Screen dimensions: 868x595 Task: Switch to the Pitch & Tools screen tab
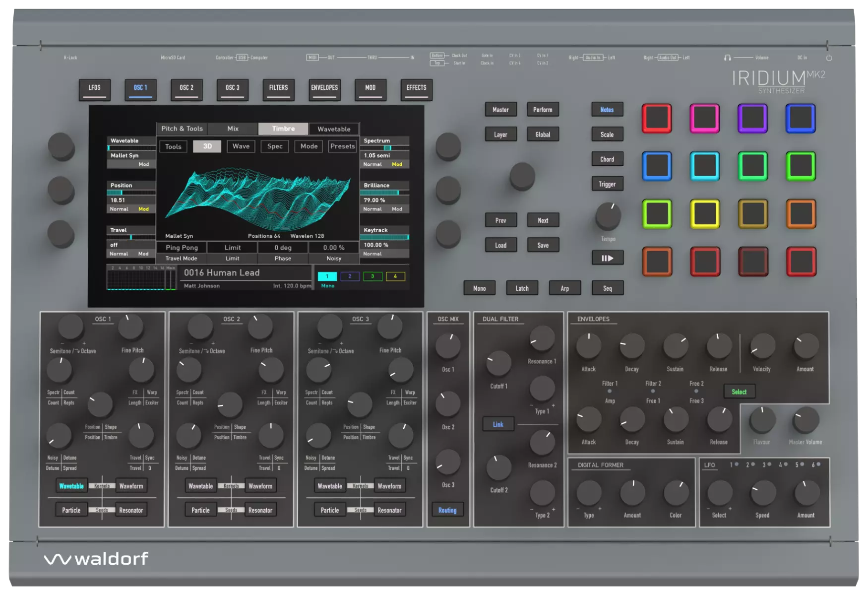coord(182,129)
